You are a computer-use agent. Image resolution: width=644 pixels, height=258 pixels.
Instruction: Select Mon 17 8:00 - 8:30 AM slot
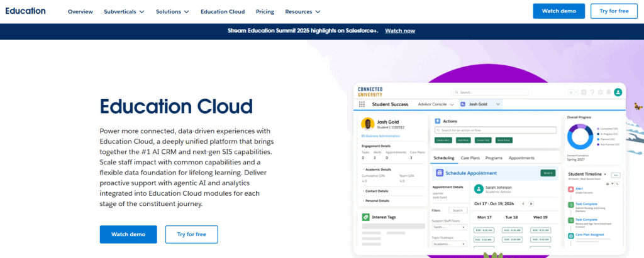pos(484,230)
